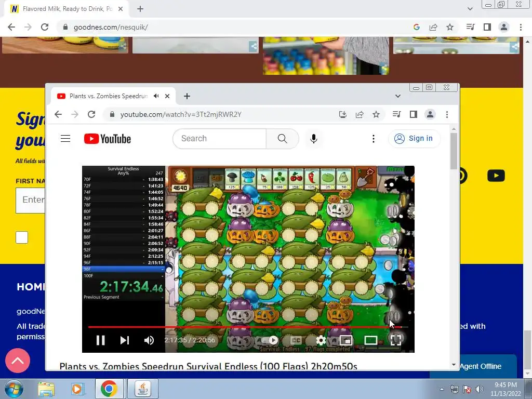Go to YouTube home via logo

(108, 139)
